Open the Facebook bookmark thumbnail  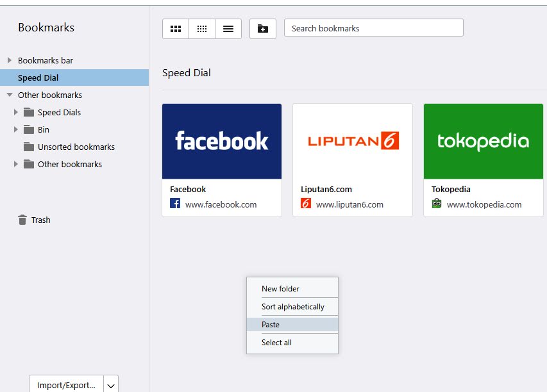click(222, 141)
